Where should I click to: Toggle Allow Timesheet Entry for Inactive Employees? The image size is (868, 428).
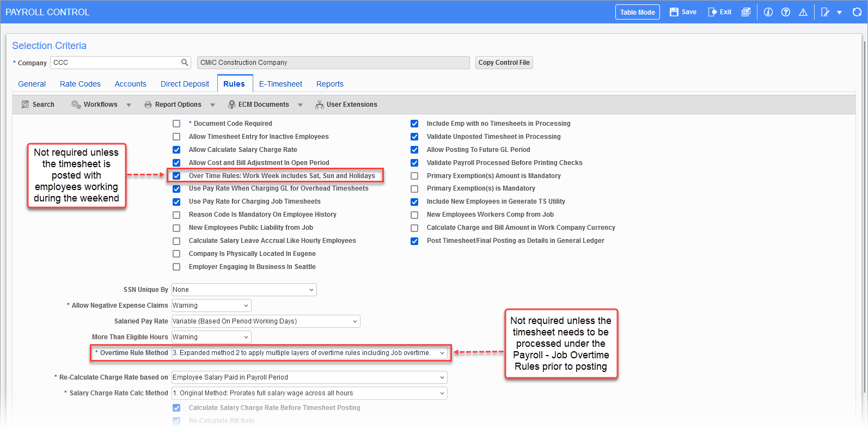pos(176,137)
